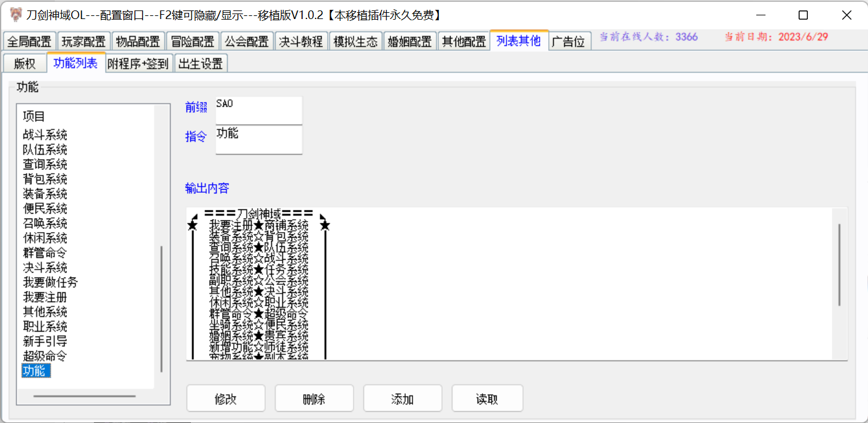
Task: Open the 公会配置 tab
Action: pyautogui.click(x=247, y=41)
